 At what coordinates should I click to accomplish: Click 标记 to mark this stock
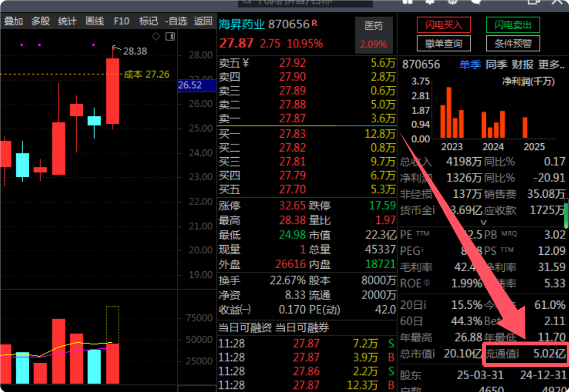148,22
